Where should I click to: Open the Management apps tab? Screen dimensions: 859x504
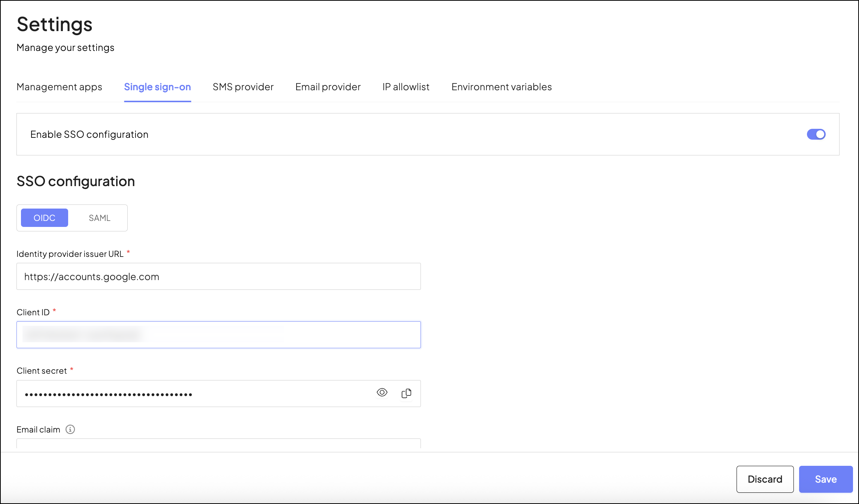(59, 87)
